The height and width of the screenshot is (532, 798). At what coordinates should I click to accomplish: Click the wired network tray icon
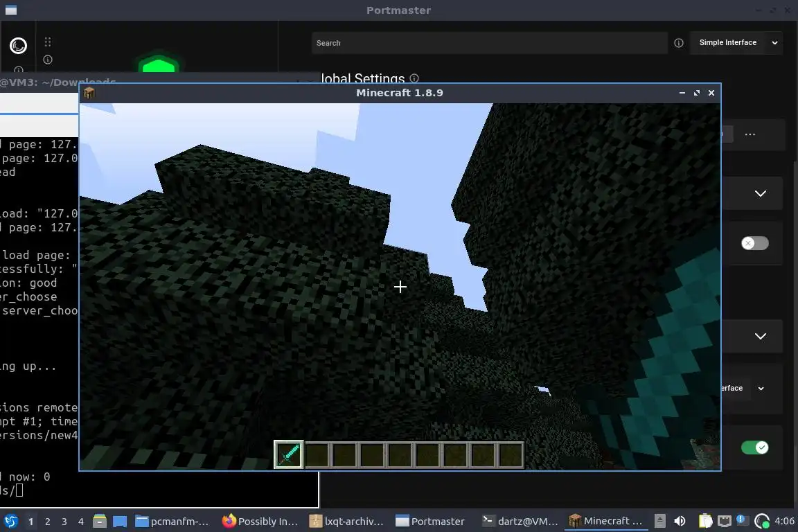[x=724, y=521]
